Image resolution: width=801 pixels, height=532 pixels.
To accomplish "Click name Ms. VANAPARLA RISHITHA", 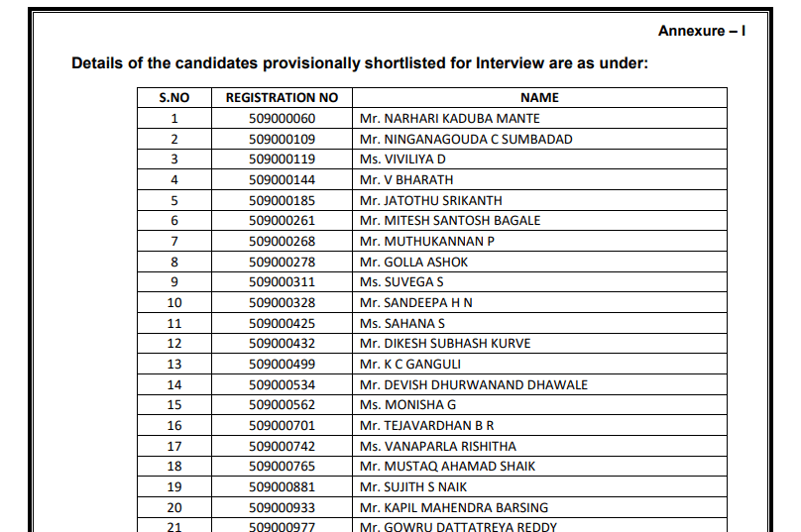I will point(437,446).
